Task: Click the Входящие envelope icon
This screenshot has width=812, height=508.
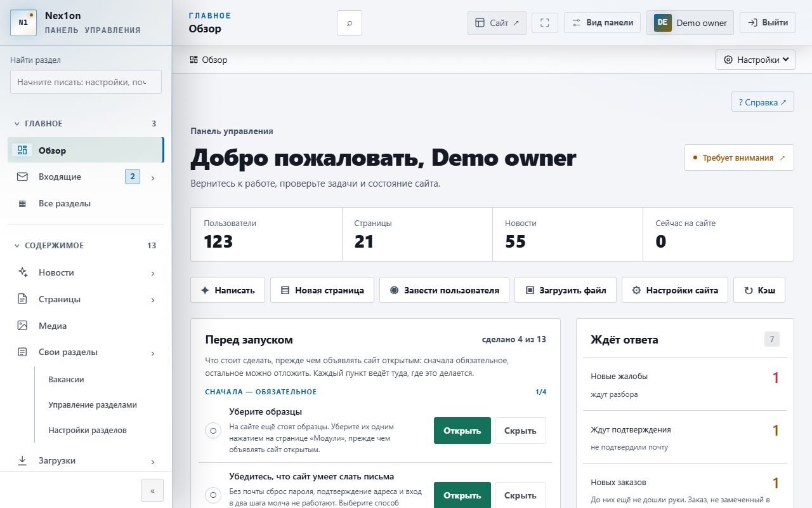Action: click(23, 177)
